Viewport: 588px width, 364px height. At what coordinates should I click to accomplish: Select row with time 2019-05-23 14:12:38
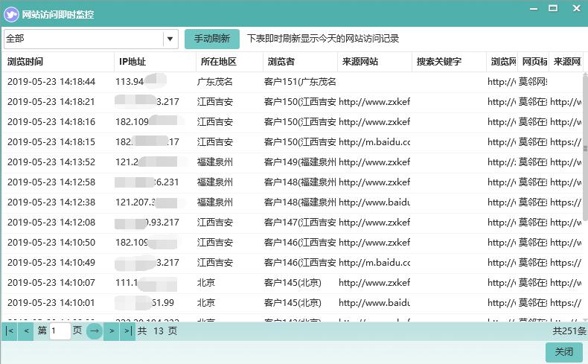coord(293,202)
